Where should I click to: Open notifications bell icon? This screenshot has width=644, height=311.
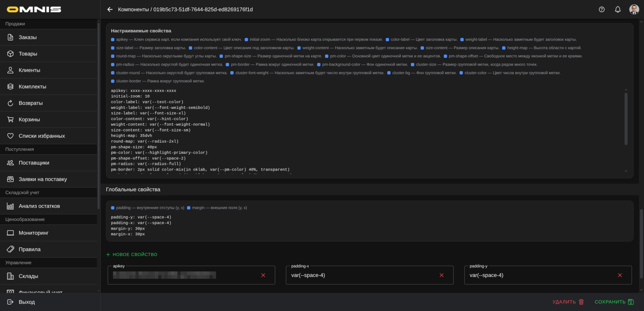(618, 9)
